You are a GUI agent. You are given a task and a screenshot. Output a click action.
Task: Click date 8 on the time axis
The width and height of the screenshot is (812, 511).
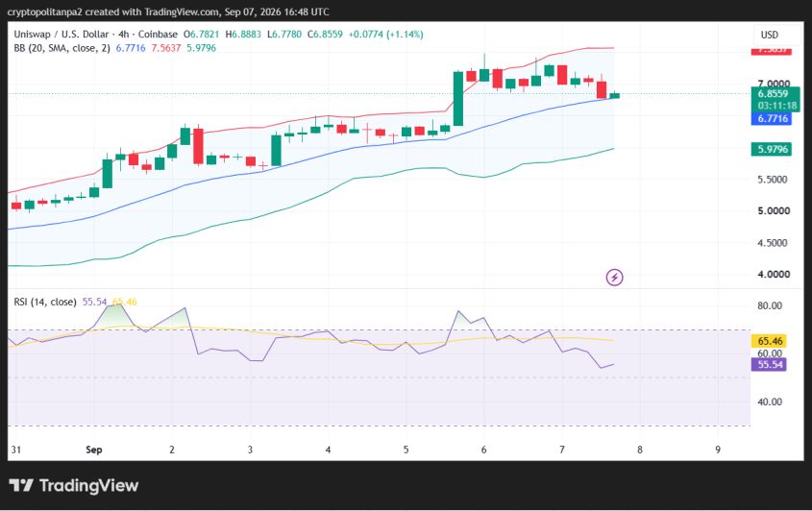(x=640, y=450)
